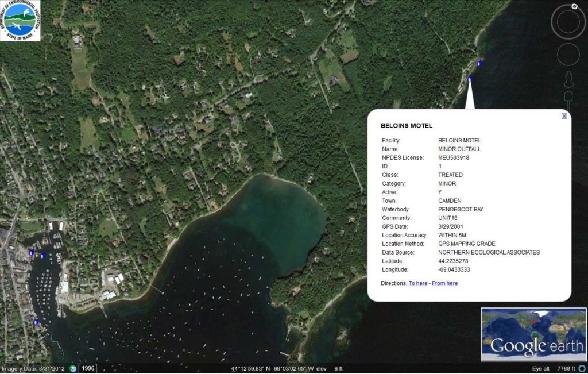Click the 'Imagery Date: 8/31/2012' status text

(33, 369)
